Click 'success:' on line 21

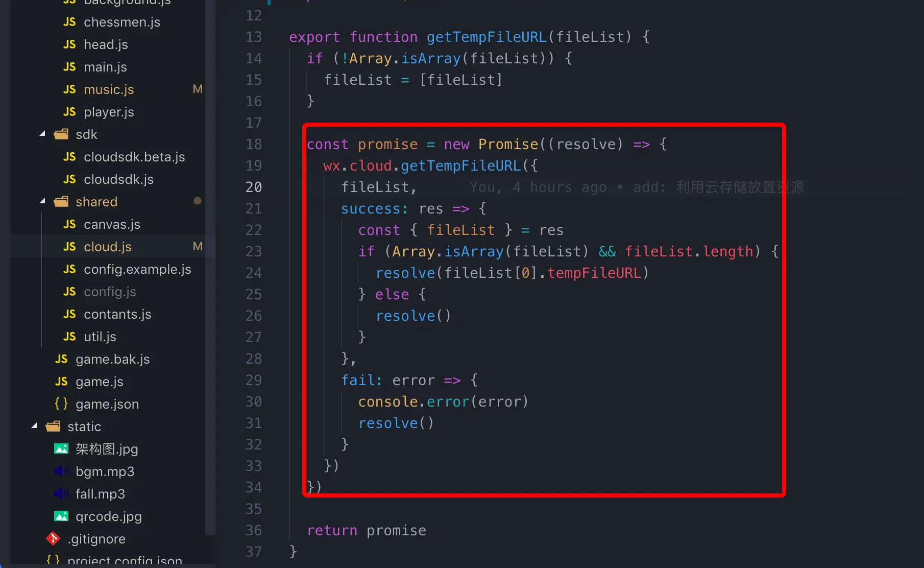coord(375,209)
